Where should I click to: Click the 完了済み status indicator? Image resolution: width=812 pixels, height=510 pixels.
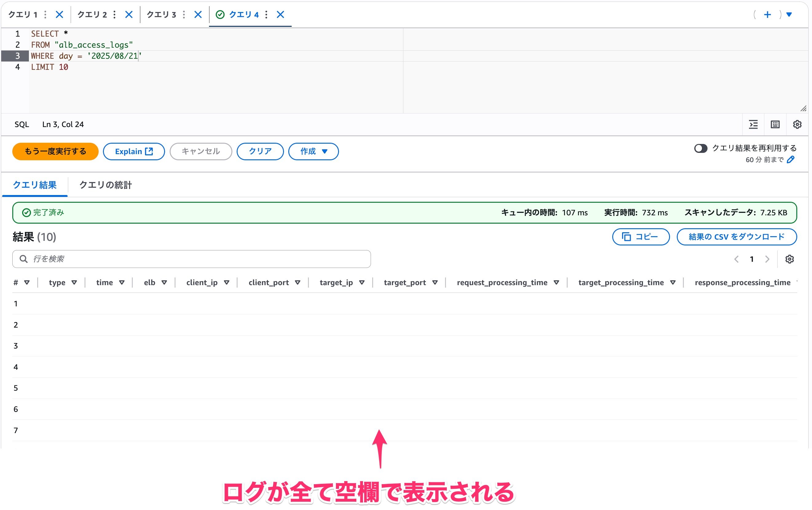click(x=43, y=213)
